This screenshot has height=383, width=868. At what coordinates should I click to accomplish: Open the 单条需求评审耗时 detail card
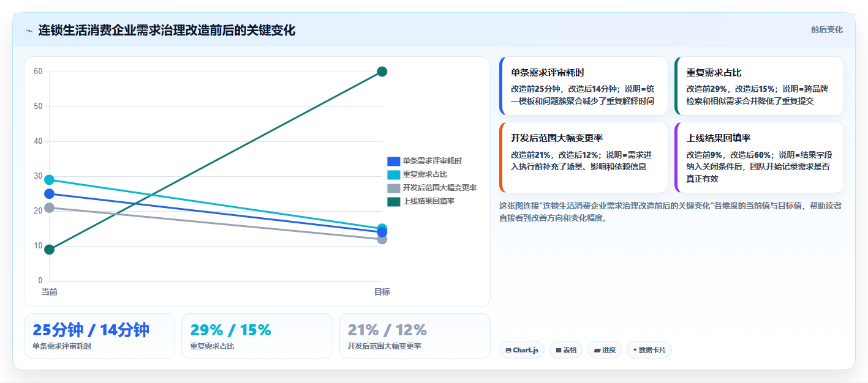pos(583,86)
